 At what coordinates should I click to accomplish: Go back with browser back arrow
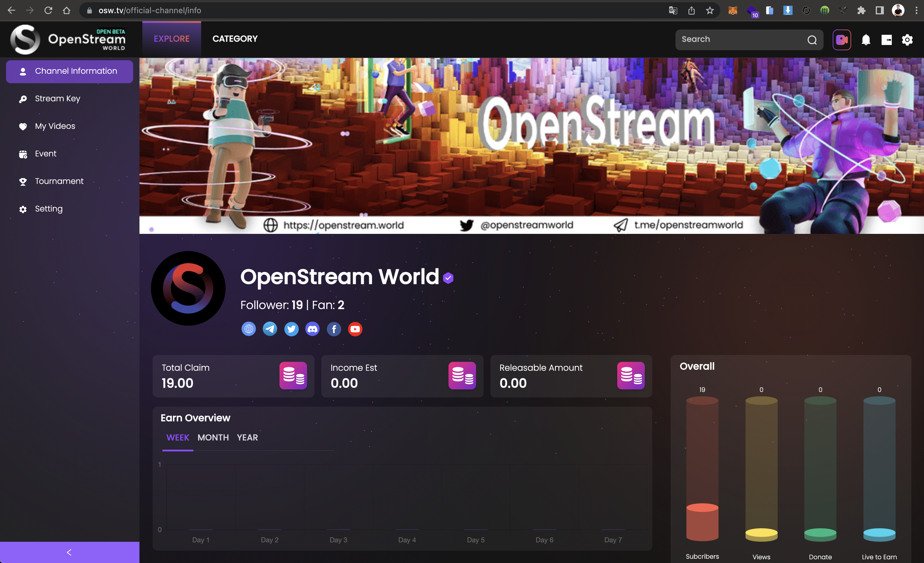pyautogui.click(x=11, y=10)
